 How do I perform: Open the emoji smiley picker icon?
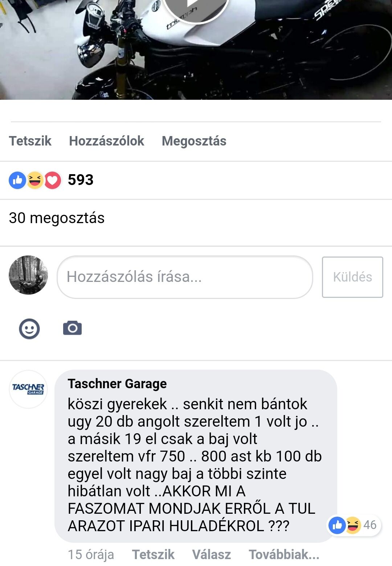click(x=29, y=329)
